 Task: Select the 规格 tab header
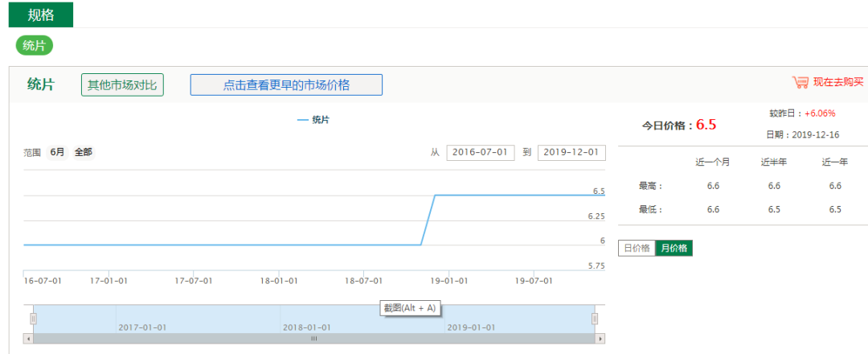coord(41,14)
